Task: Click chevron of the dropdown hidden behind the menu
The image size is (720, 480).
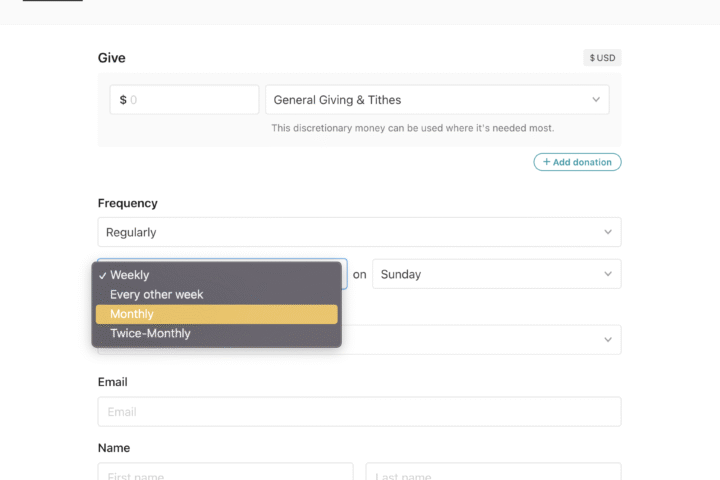Action: pyautogui.click(x=608, y=340)
